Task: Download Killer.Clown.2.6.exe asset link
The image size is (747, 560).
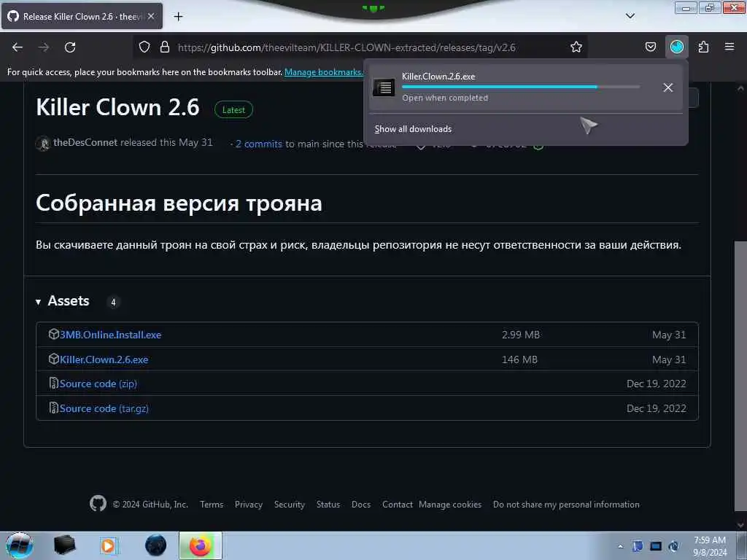Action: tap(104, 359)
